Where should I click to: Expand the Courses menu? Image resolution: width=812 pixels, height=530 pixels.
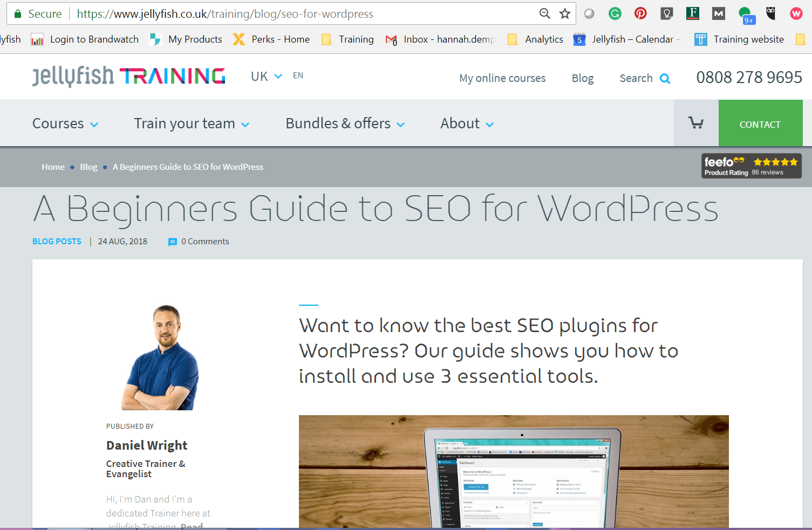coord(65,124)
